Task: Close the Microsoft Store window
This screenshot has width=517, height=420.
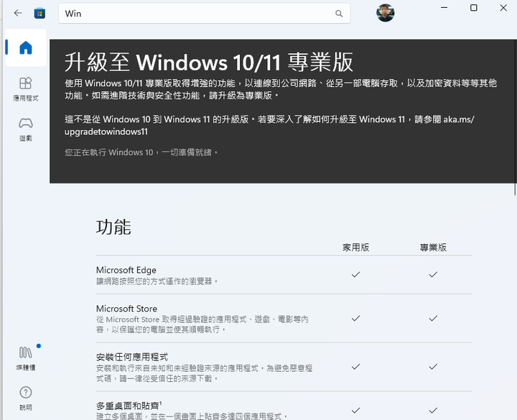Action: [x=503, y=8]
